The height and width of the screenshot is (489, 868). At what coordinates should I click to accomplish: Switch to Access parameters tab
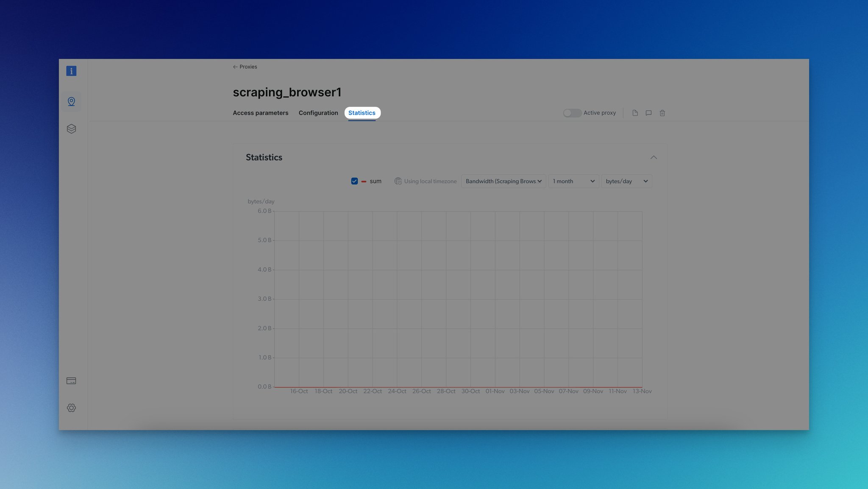coord(261,113)
